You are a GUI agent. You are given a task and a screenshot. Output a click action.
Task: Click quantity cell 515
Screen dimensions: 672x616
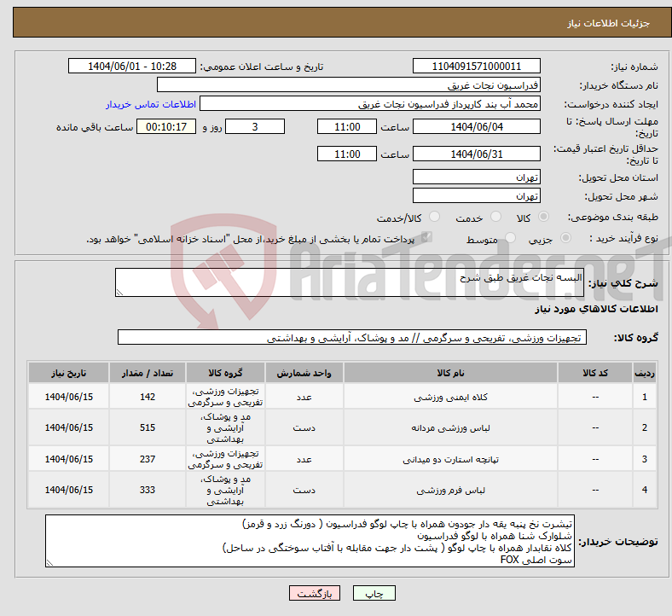coord(148,427)
